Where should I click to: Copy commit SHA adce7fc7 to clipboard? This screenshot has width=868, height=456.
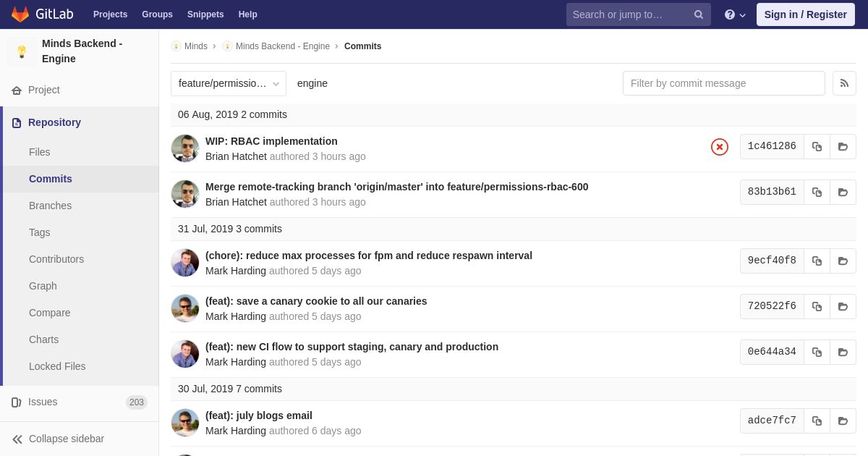pyautogui.click(x=817, y=421)
